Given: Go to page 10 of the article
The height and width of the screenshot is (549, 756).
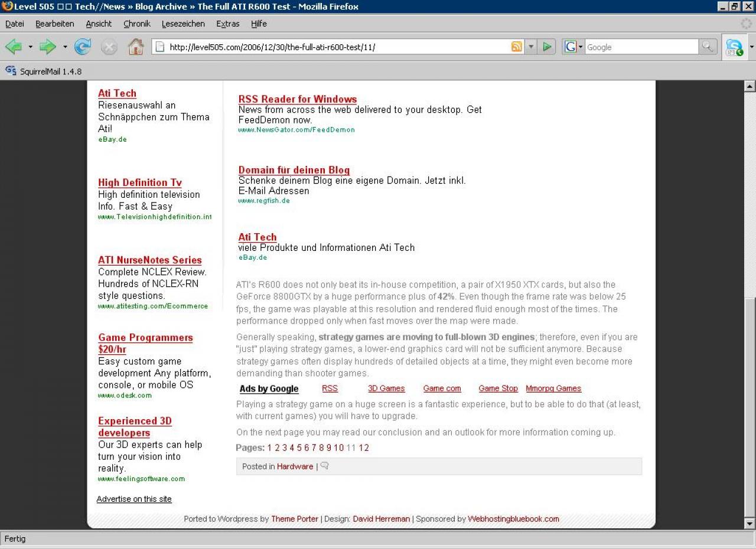Looking at the screenshot, I should point(338,447).
